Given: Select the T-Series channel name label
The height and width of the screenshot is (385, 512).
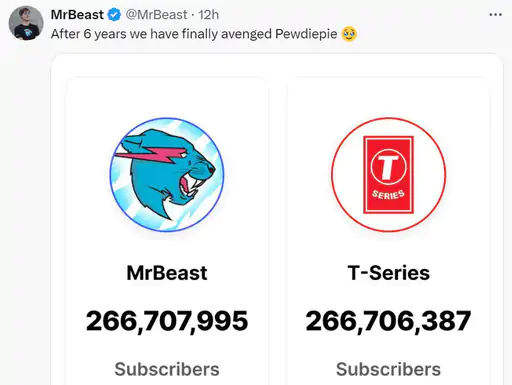Looking at the screenshot, I should [x=388, y=273].
